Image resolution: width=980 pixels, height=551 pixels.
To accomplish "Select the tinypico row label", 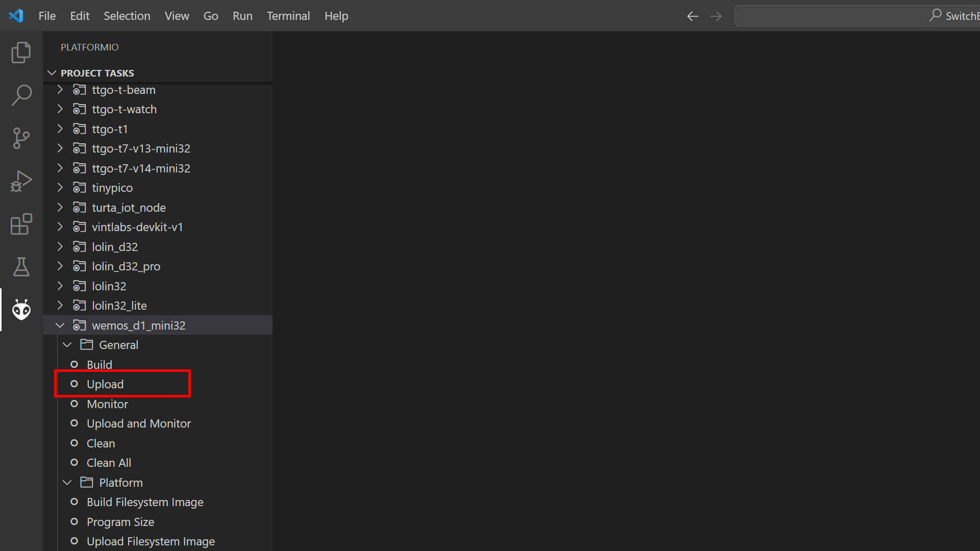I will [112, 188].
